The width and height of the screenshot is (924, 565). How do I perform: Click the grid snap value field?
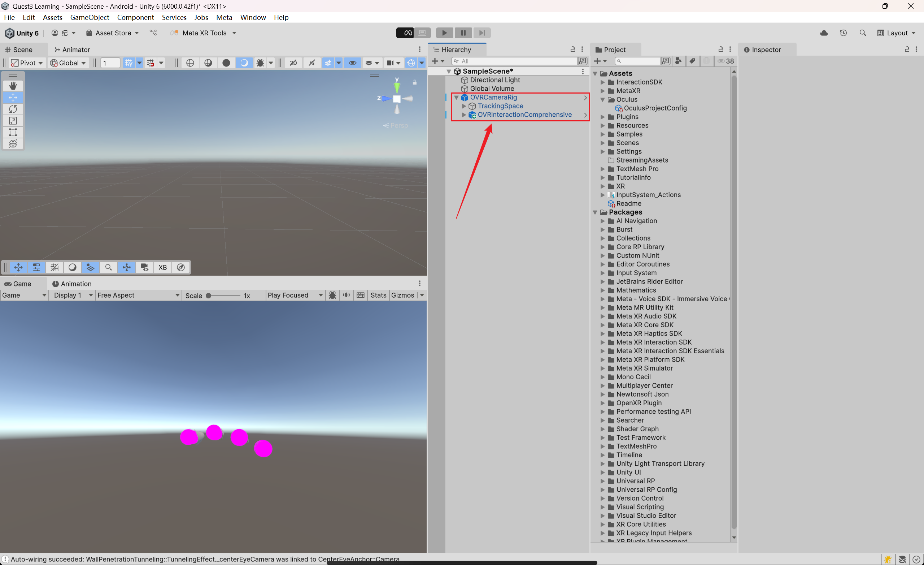[x=110, y=63]
